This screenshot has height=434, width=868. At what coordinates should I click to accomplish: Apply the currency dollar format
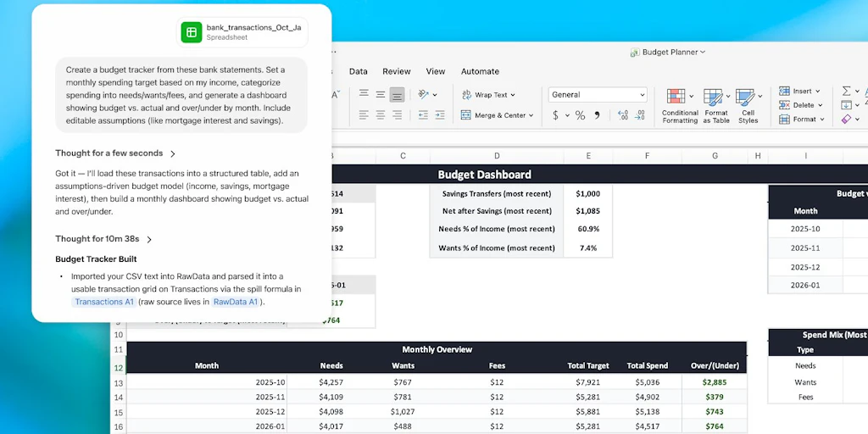(556, 115)
